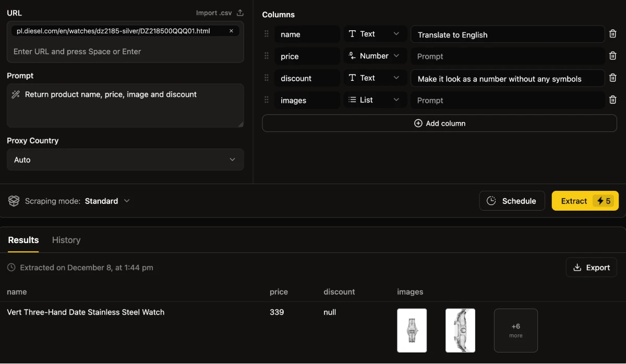Remove the images column using trash icon
The image size is (626, 364).
[613, 100]
